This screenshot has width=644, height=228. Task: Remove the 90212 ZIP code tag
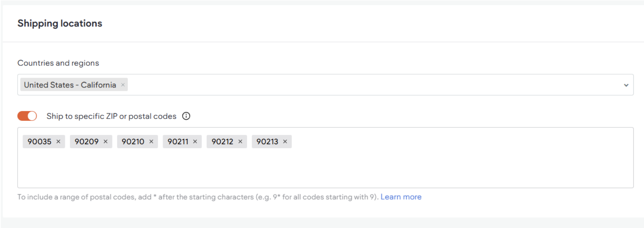(x=240, y=141)
